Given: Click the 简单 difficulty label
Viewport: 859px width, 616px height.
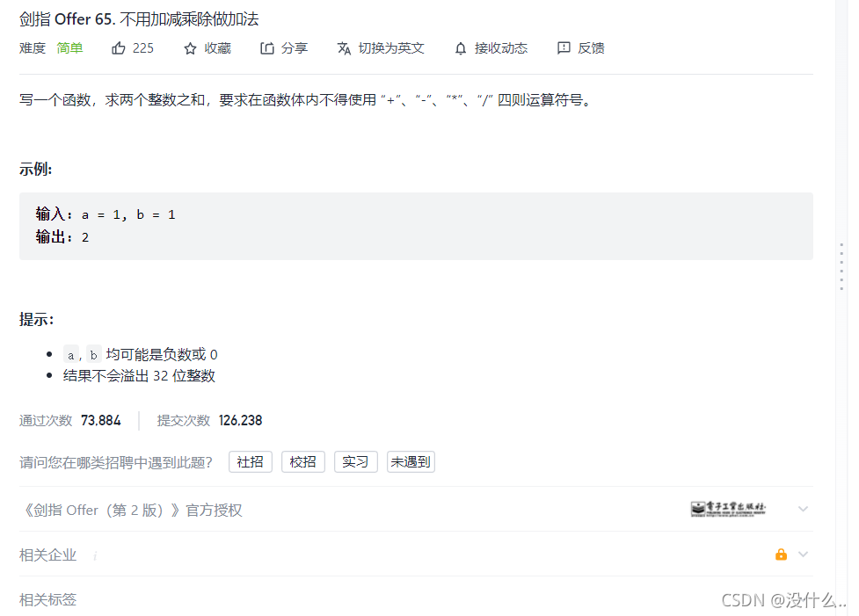Looking at the screenshot, I should [69, 48].
